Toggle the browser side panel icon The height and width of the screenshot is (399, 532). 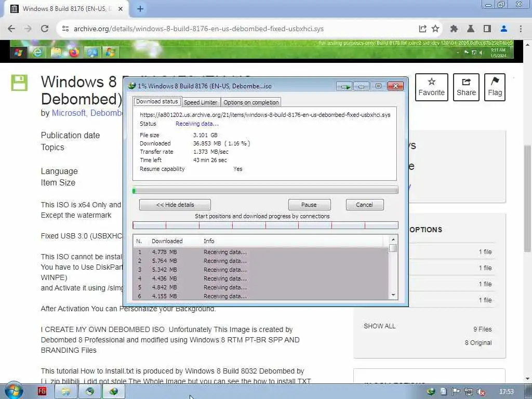click(487, 29)
